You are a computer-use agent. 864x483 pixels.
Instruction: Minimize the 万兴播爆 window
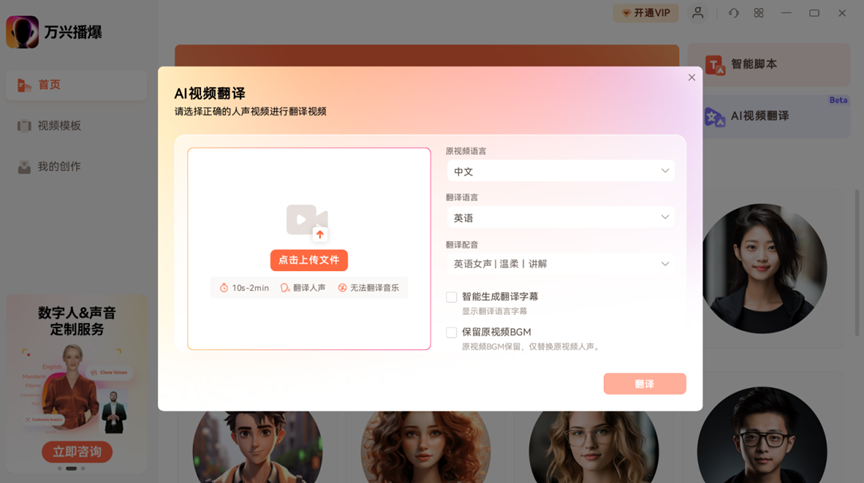[786, 13]
